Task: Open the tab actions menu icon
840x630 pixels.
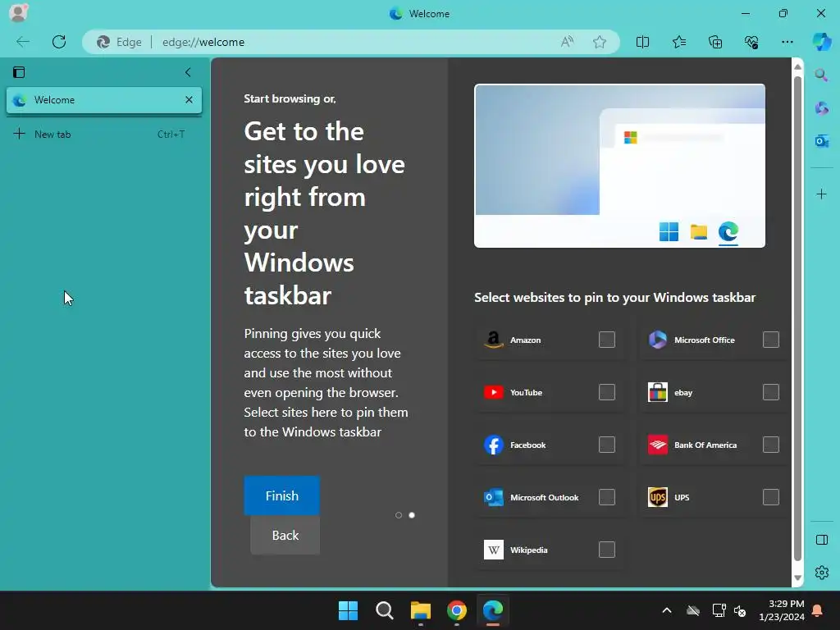Action: coord(19,72)
